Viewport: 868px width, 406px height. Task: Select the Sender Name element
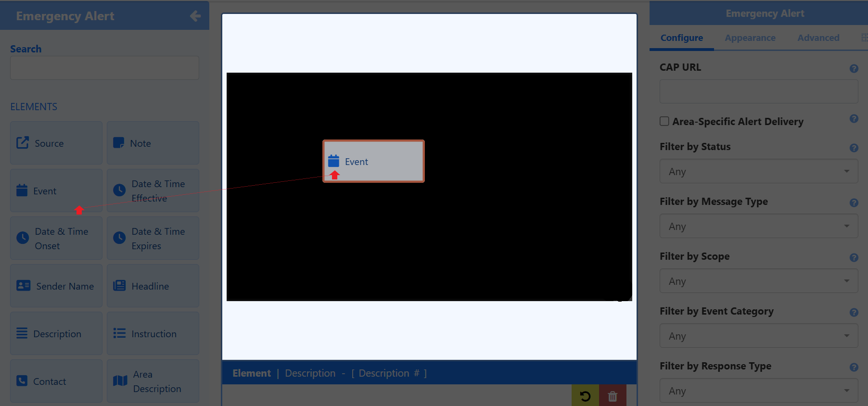[56, 286]
